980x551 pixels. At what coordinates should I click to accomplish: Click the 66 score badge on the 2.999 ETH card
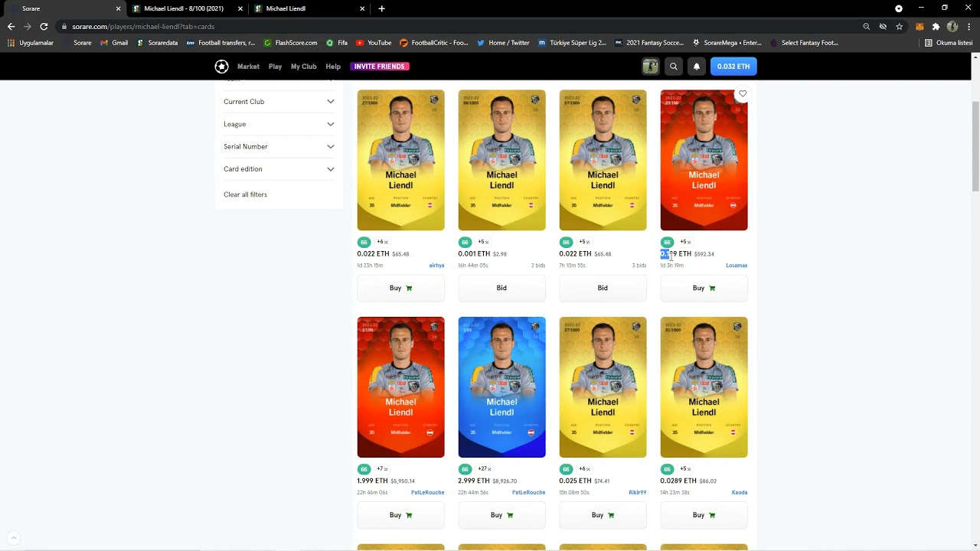[465, 469]
